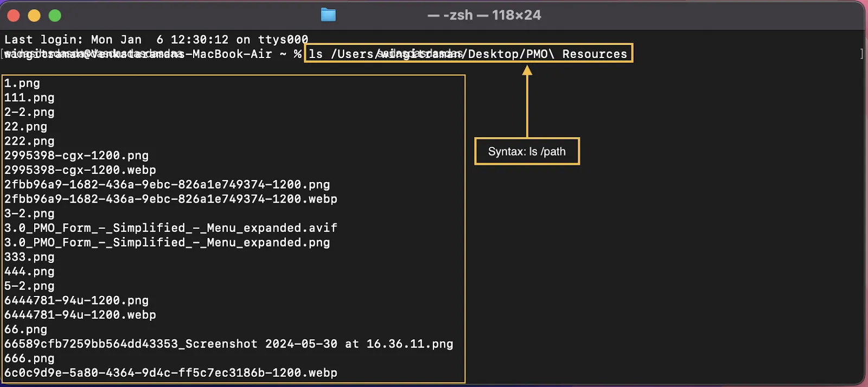
Task: Click the 'Last login: Mon Jan 6' line
Action: point(156,40)
